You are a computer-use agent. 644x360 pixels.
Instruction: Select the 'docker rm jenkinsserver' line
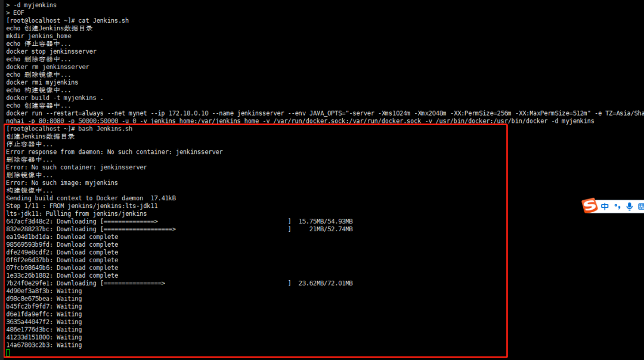click(x=48, y=67)
